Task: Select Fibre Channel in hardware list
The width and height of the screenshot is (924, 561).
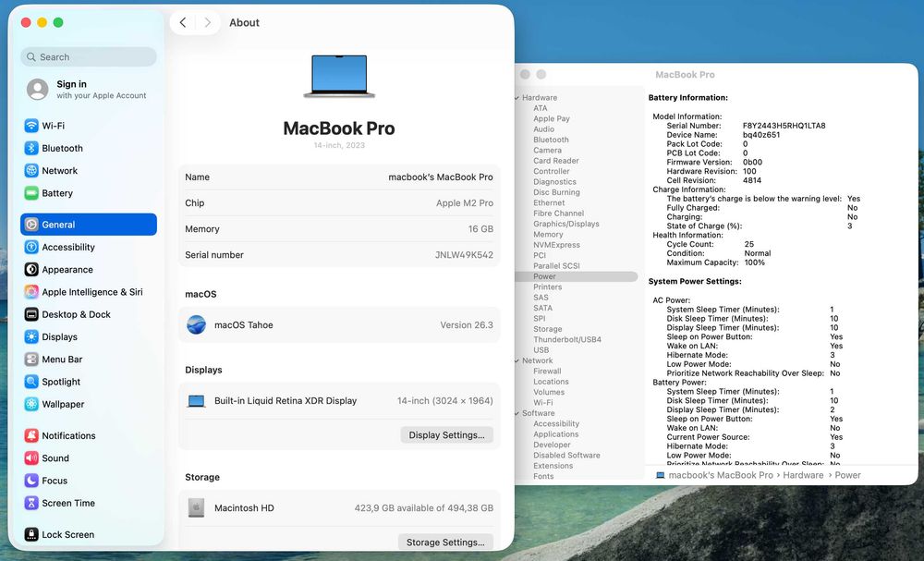Action: click(x=559, y=213)
